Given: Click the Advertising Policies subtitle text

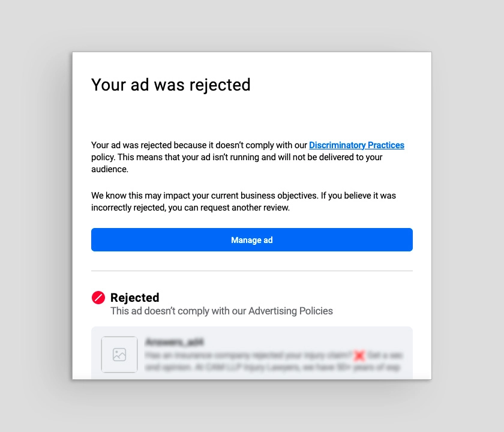Looking at the screenshot, I should click(221, 311).
